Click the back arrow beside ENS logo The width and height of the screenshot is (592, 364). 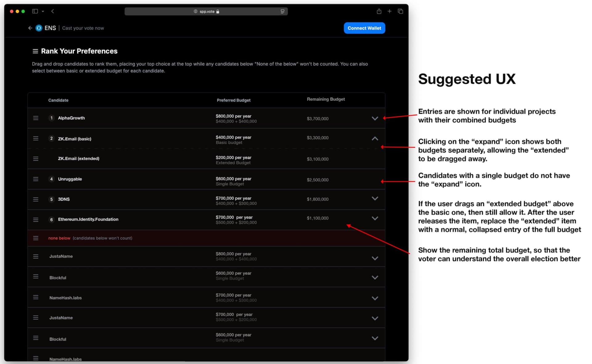tap(30, 28)
